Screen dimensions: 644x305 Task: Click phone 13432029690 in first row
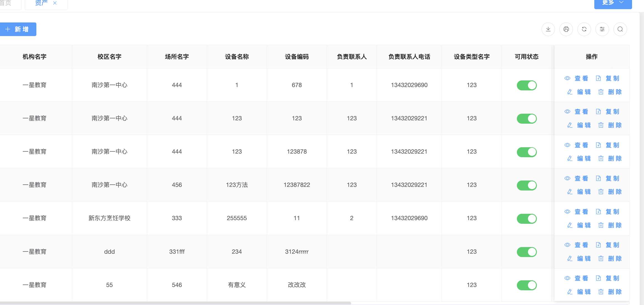(409, 85)
